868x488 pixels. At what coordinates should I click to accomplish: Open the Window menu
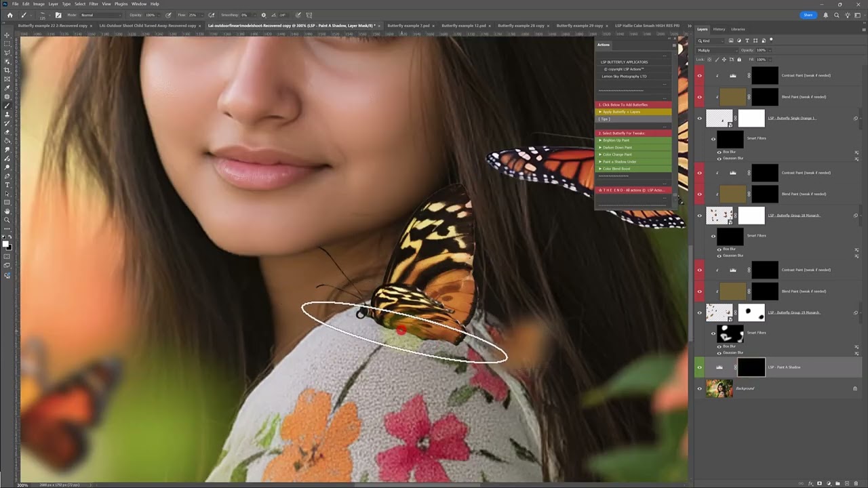pyautogui.click(x=139, y=4)
